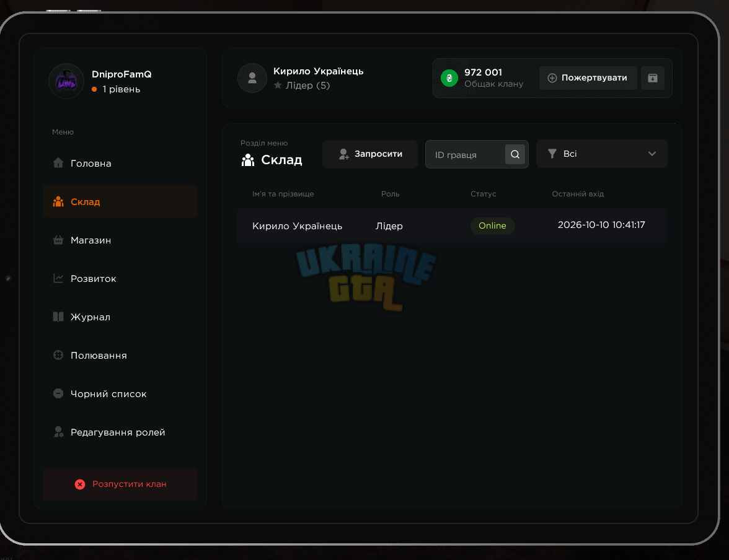Open the Журнал menu section

click(120, 317)
